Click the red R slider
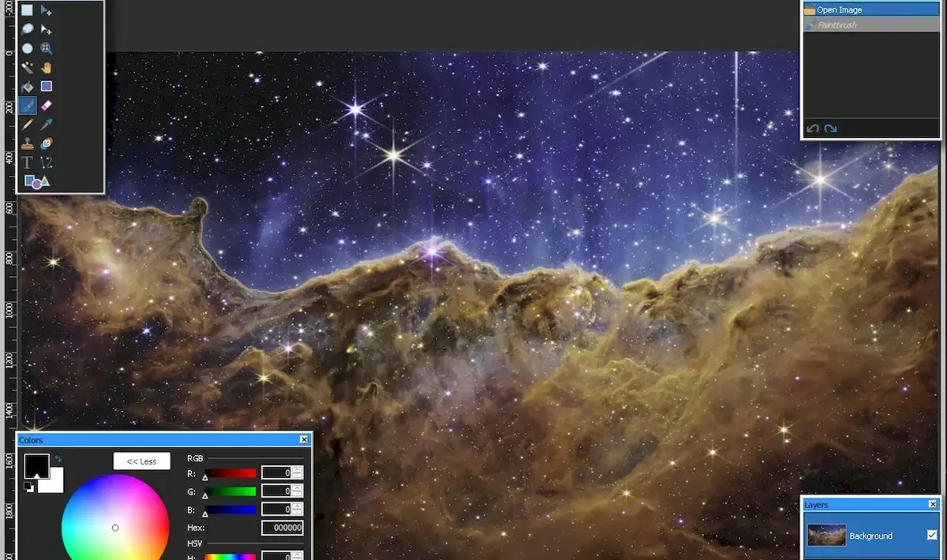947x560 pixels. click(230, 473)
